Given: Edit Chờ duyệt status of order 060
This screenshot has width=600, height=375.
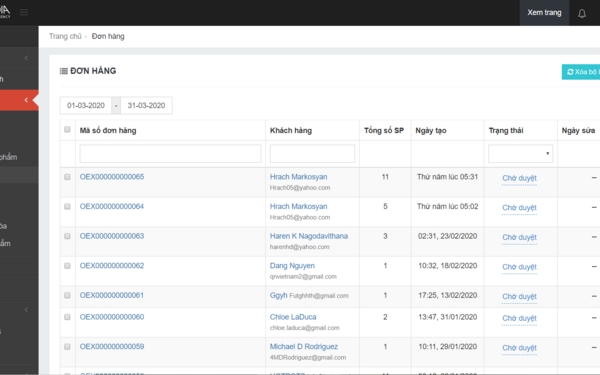Looking at the screenshot, I should (x=519, y=318).
